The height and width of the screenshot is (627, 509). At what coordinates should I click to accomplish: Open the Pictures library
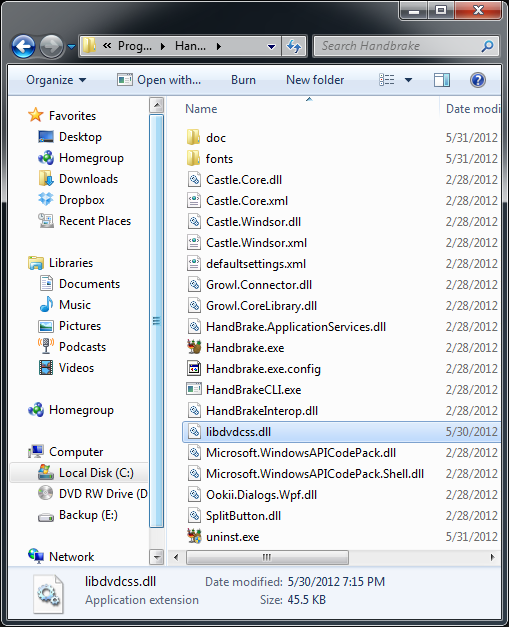[x=70, y=326]
